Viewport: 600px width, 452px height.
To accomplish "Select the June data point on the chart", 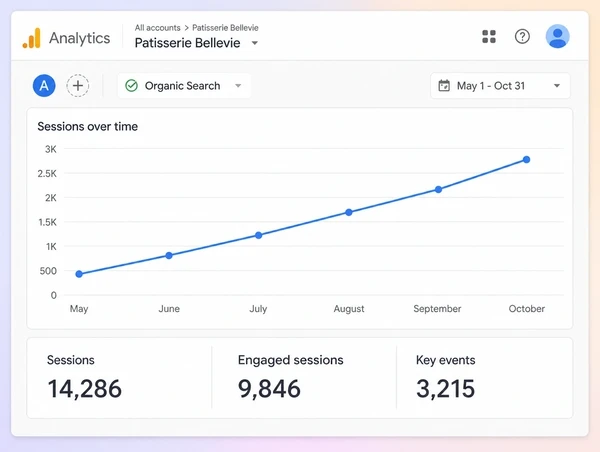I will pyautogui.click(x=169, y=255).
